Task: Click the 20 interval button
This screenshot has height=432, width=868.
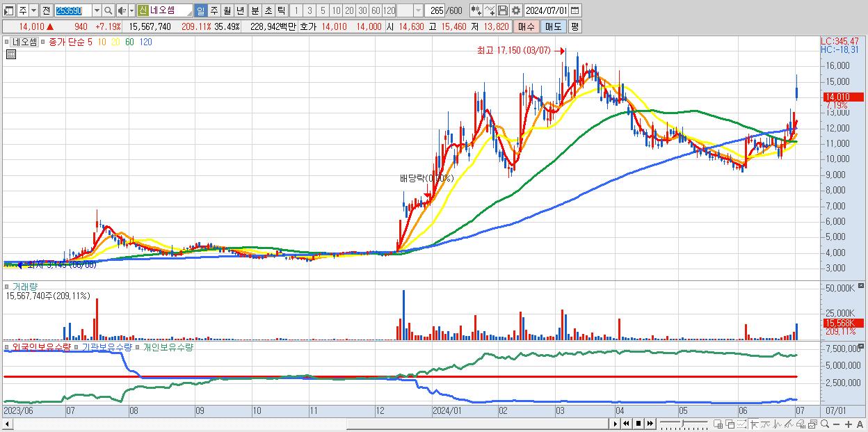Action: click(349, 10)
